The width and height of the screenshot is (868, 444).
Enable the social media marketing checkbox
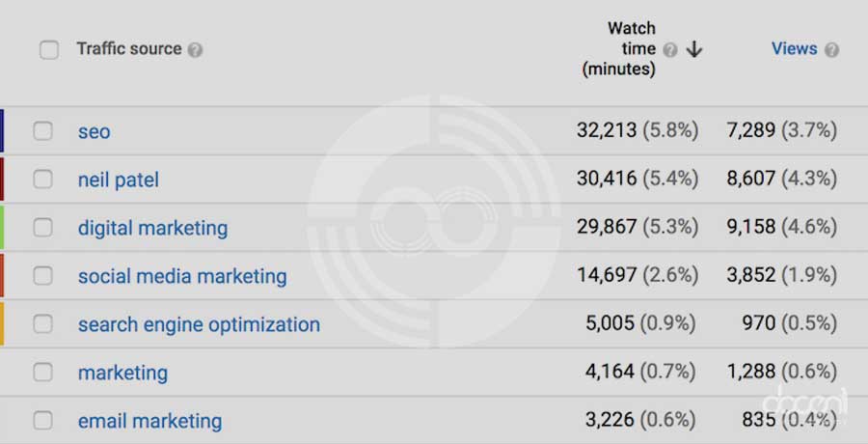(43, 276)
